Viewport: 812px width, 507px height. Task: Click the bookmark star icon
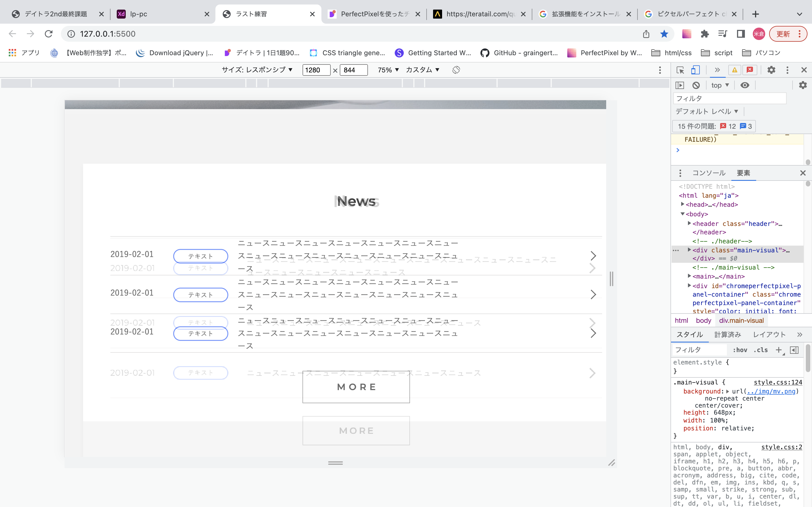click(x=664, y=34)
